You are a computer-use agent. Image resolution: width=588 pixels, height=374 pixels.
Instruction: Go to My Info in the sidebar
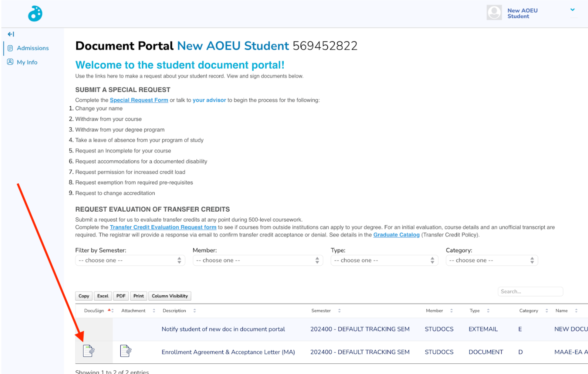(x=27, y=62)
